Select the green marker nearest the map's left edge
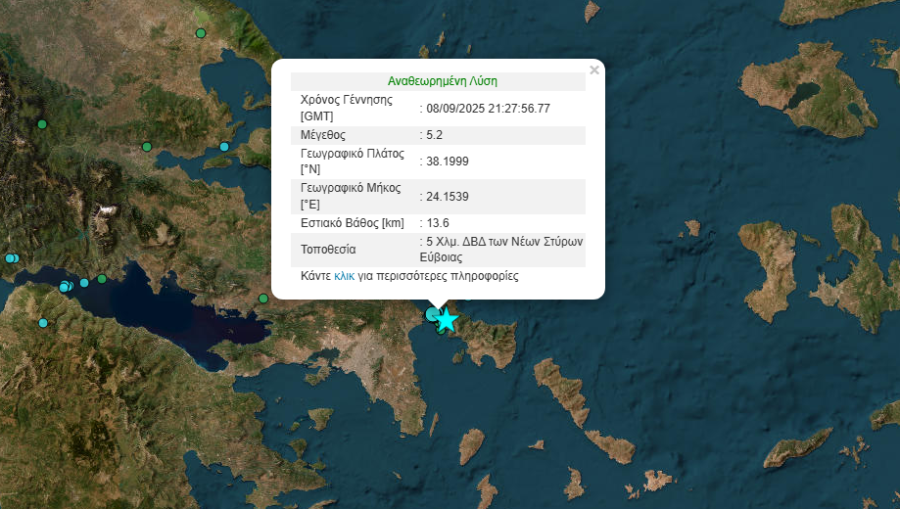The image size is (900, 509). coord(42,124)
